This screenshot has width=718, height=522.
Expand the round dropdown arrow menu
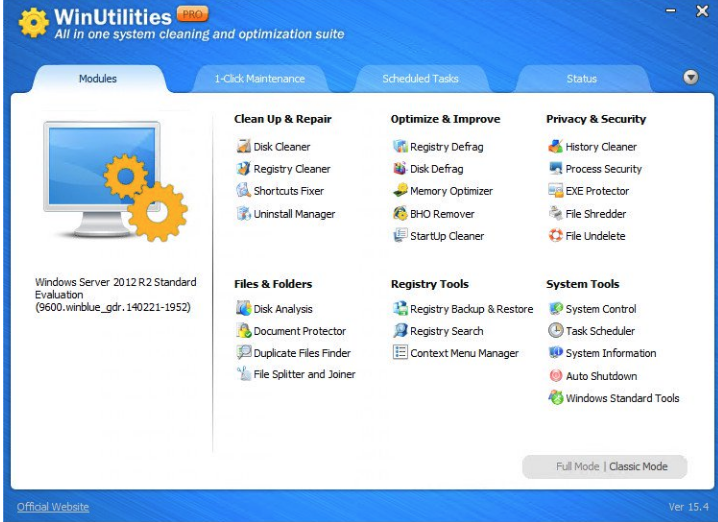691,77
